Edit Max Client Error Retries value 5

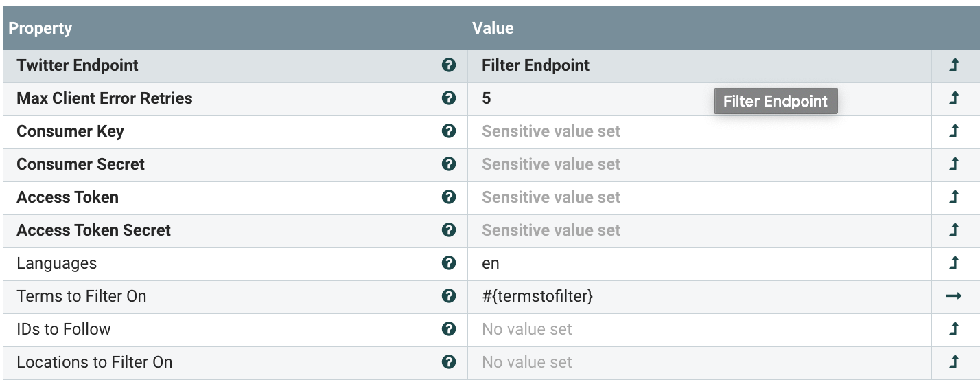(x=487, y=98)
